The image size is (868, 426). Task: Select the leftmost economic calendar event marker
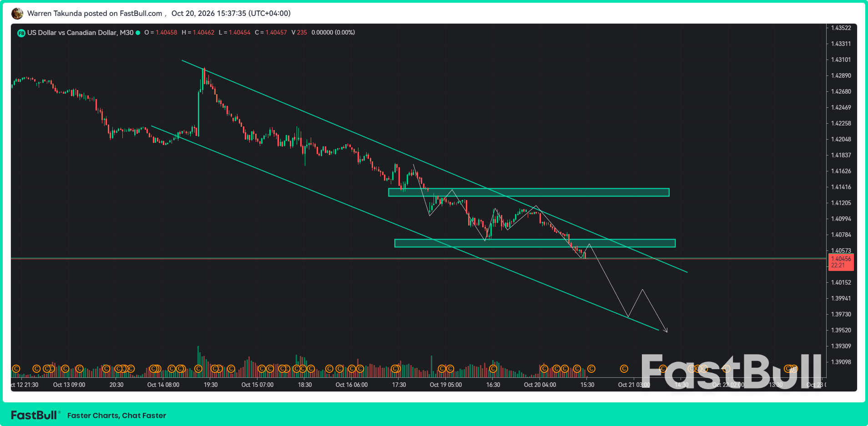[16, 369]
